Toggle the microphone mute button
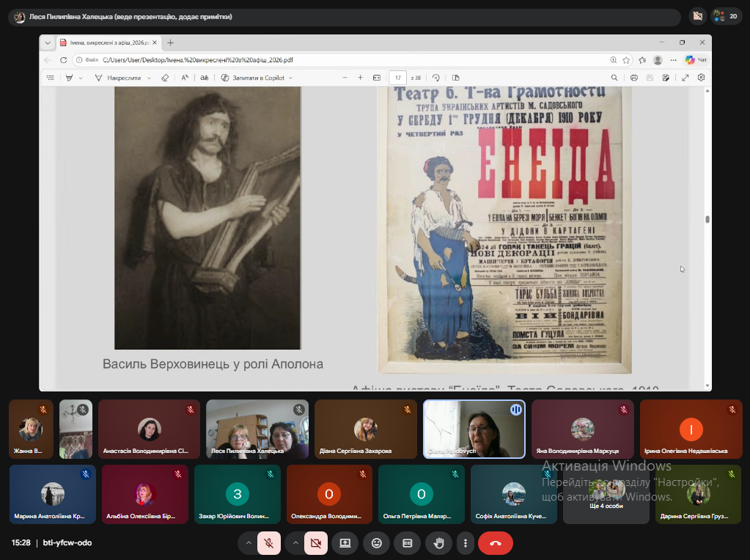Viewport: 750px width, 560px height. click(269, 543)
